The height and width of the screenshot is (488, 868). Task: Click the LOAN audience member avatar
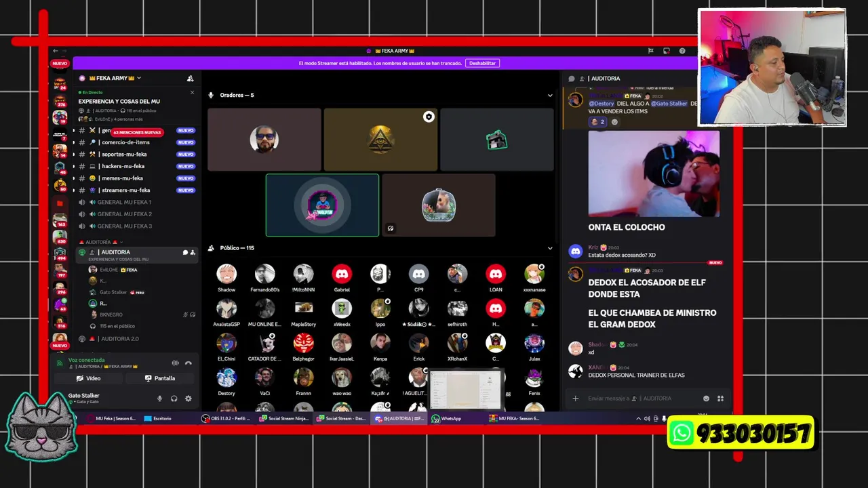(496, 274)
